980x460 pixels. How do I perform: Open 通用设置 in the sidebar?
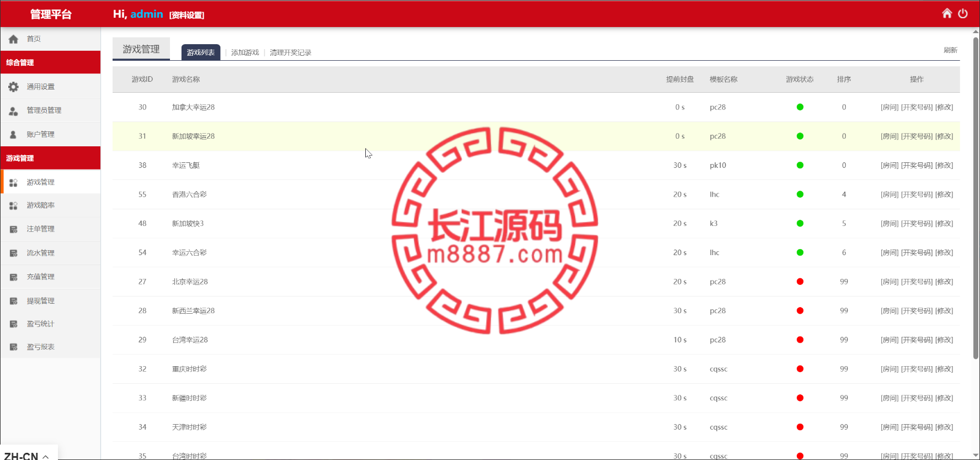tap(50, 87)
